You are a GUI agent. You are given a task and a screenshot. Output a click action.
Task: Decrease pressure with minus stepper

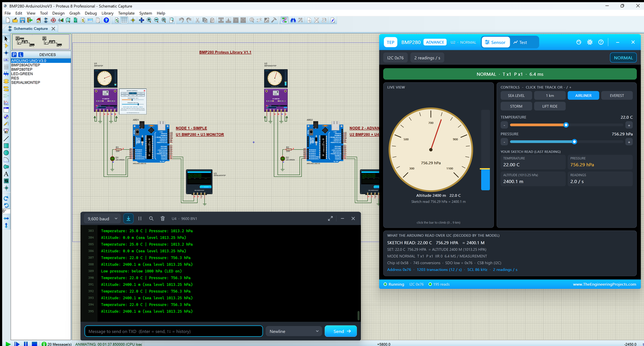(x=504, y=142)
